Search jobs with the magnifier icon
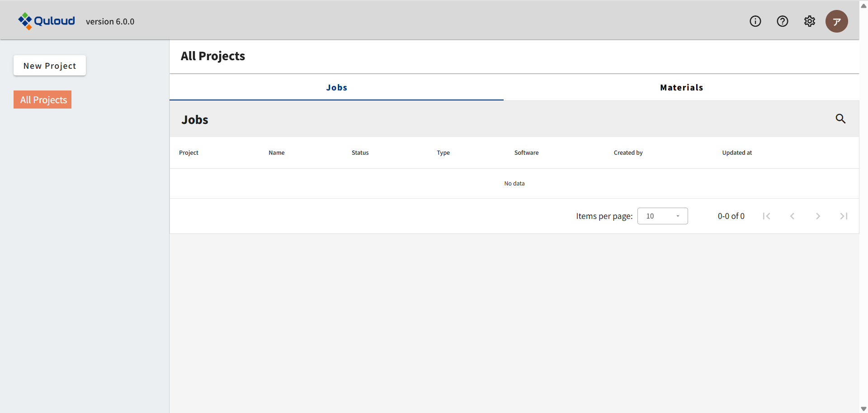 click(x=840, y=119)
